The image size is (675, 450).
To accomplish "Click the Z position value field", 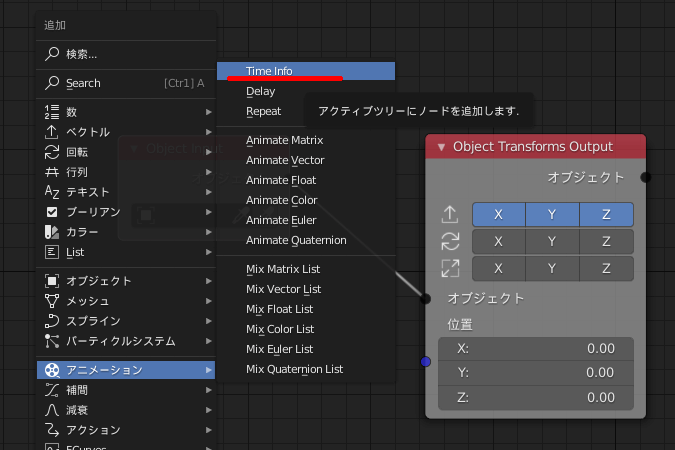I will [x=536, y=397].
